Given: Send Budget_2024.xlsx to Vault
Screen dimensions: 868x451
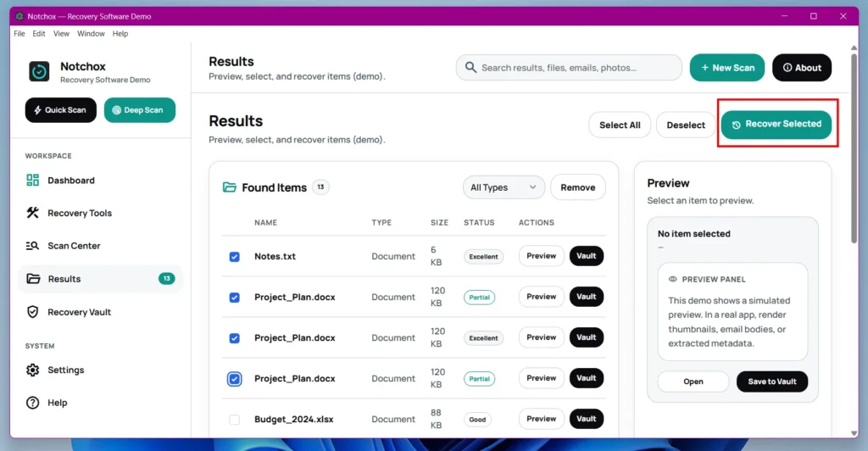Looking at the screenshot, I should click(x=587, y=418).
